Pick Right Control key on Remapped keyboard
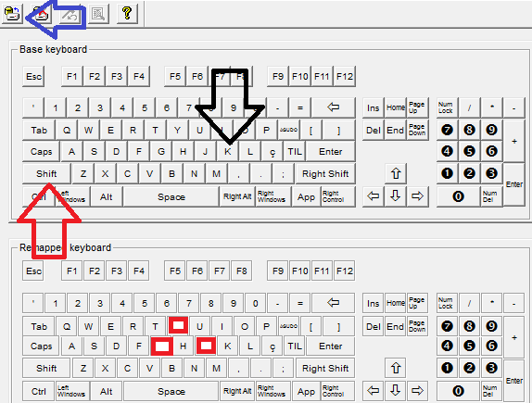This screenshot has width=532, height=403. pyautogui.click(x=338, y=391)
